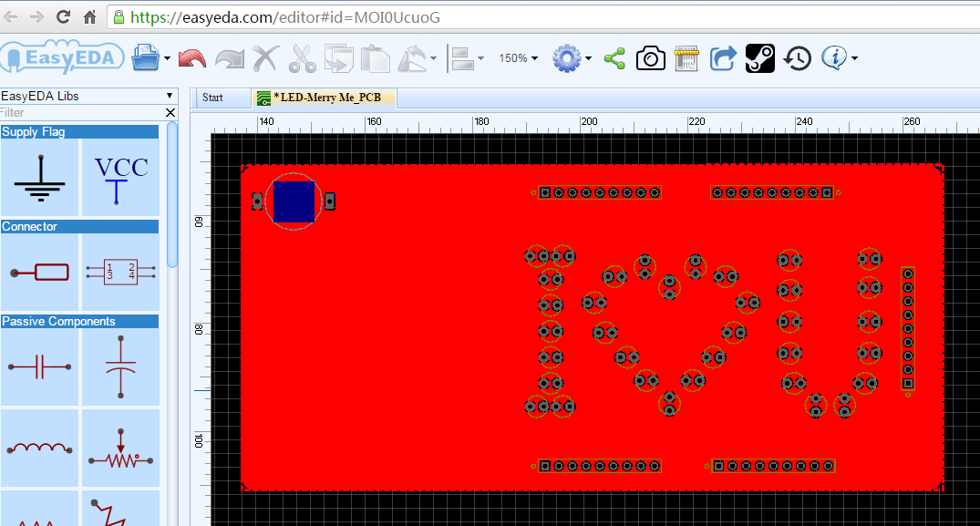Click the Steam logo icon
The height and width of the screenshot is (526, 980).
[x=760, y=59]
